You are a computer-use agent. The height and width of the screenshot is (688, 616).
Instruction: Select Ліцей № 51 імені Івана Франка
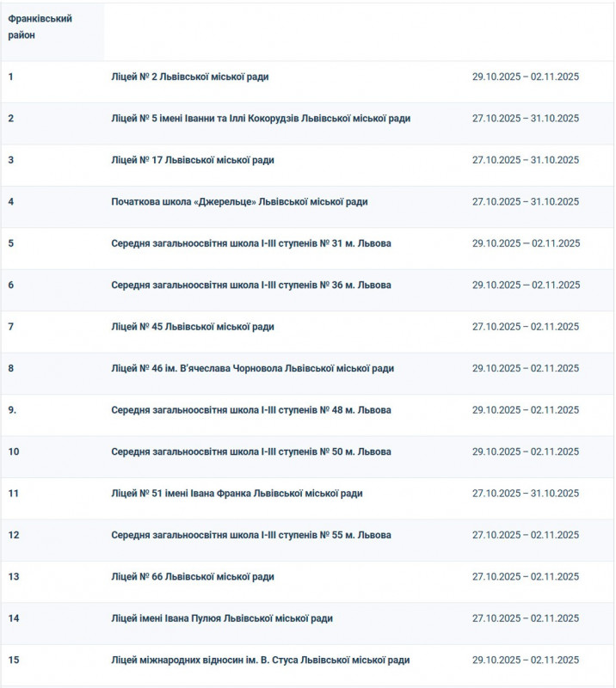(x=237, y=494)
